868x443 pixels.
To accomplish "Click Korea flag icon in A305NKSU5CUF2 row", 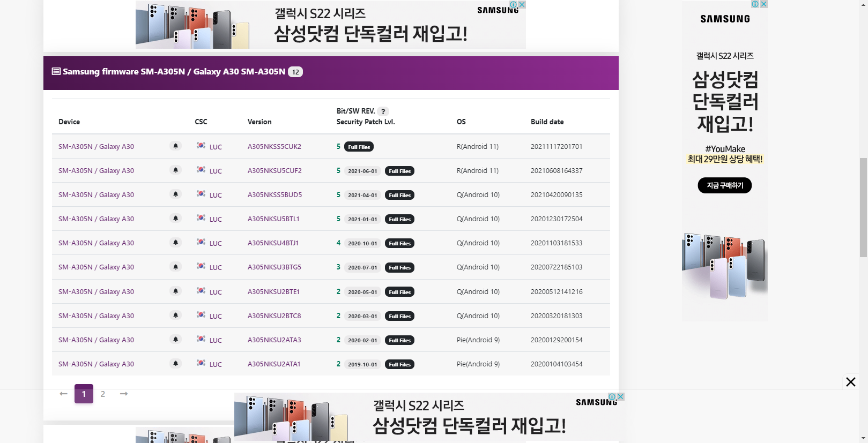I will coord(201,169).
